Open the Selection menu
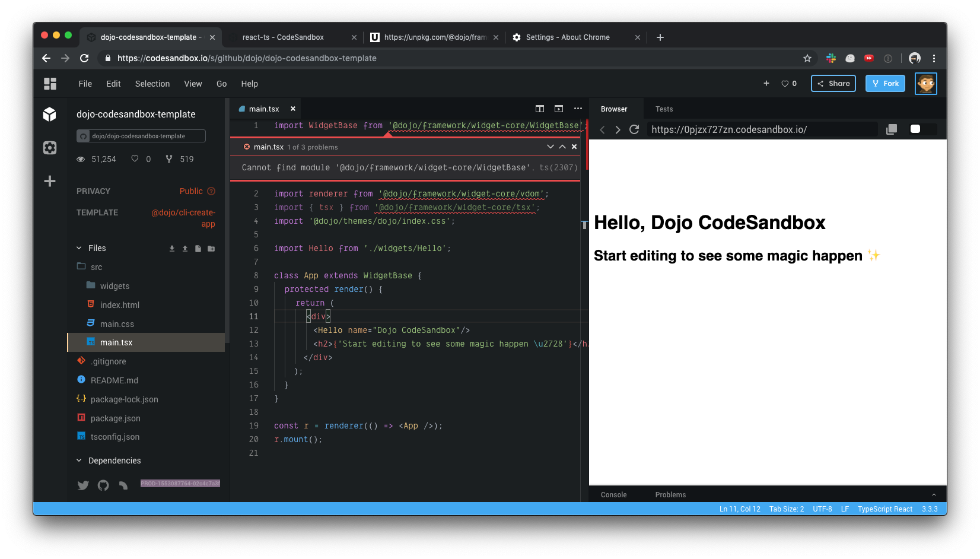The height and width of the screenshot is (559, 980). [x=152, y=84]
